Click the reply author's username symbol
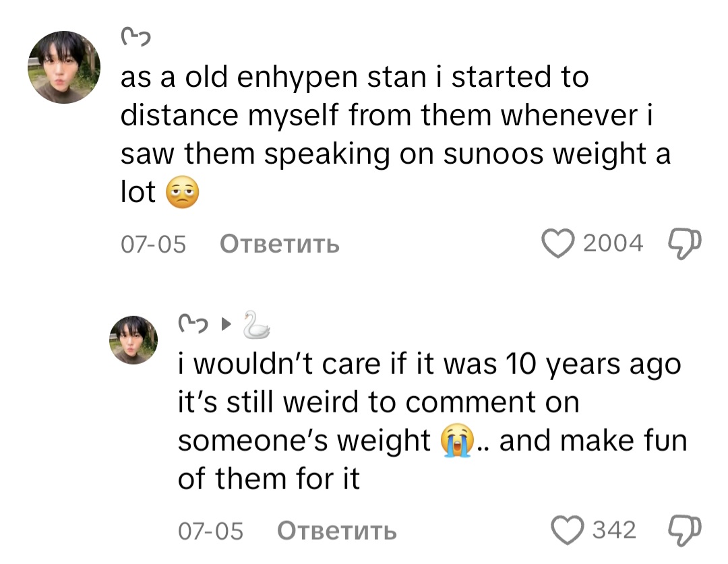 [x=192, y=325]
